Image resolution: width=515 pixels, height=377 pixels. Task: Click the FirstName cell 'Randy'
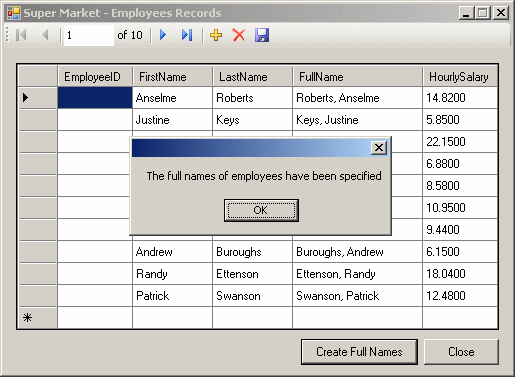coord(172,274)
